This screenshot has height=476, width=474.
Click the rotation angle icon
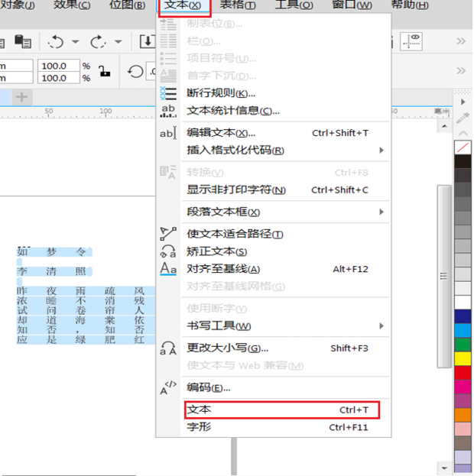click(x=135, y=72)
